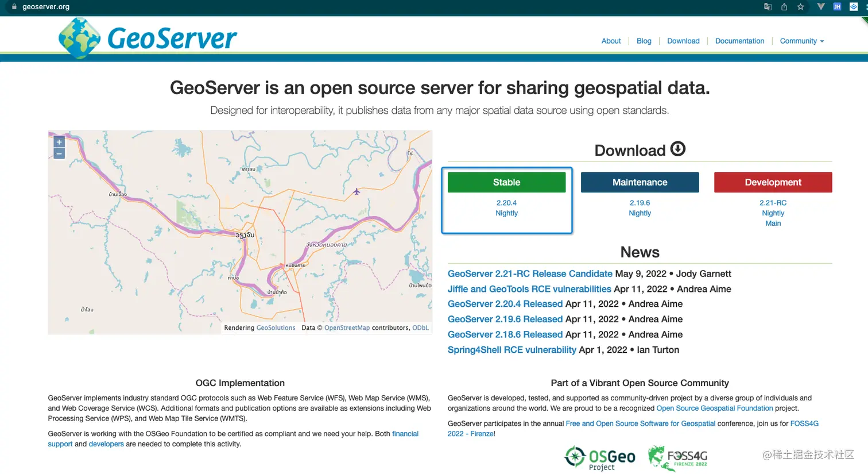Open the Download nav link

pyautogui.click(x=683, y=41)
